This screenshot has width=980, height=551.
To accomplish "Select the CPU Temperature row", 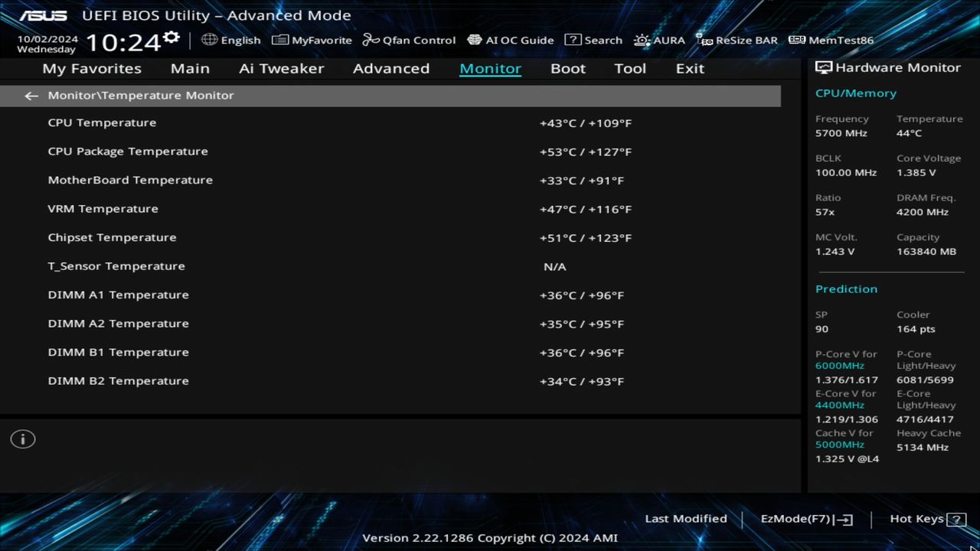I will tap(306, 122).
